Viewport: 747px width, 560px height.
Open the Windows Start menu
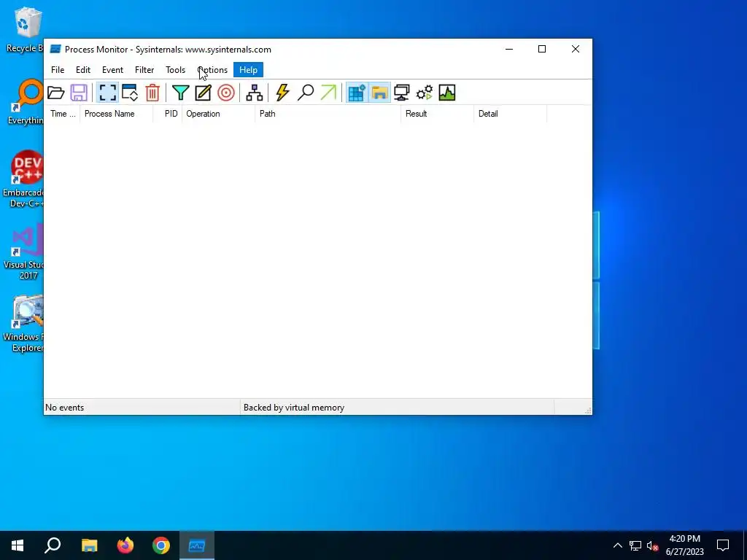(18, 545)
